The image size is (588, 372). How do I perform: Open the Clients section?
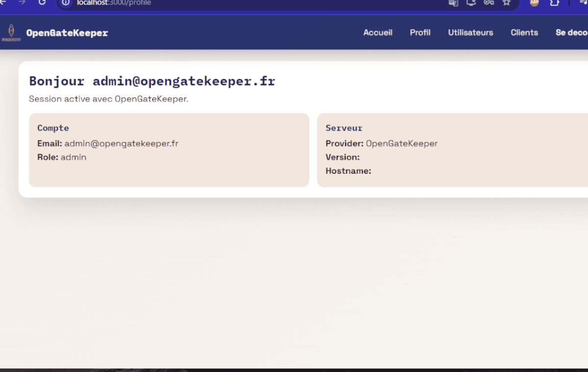pos(524,32)
